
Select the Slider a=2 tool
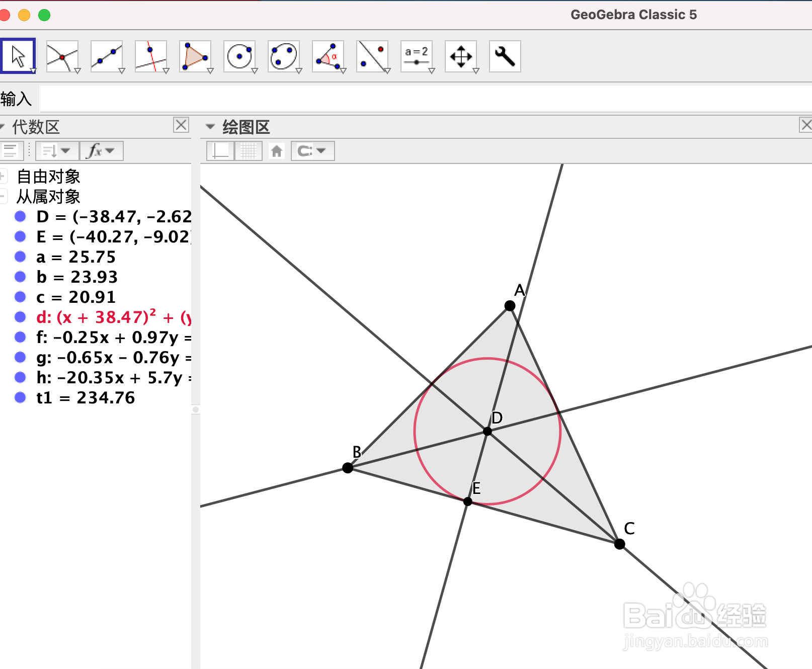416,56
